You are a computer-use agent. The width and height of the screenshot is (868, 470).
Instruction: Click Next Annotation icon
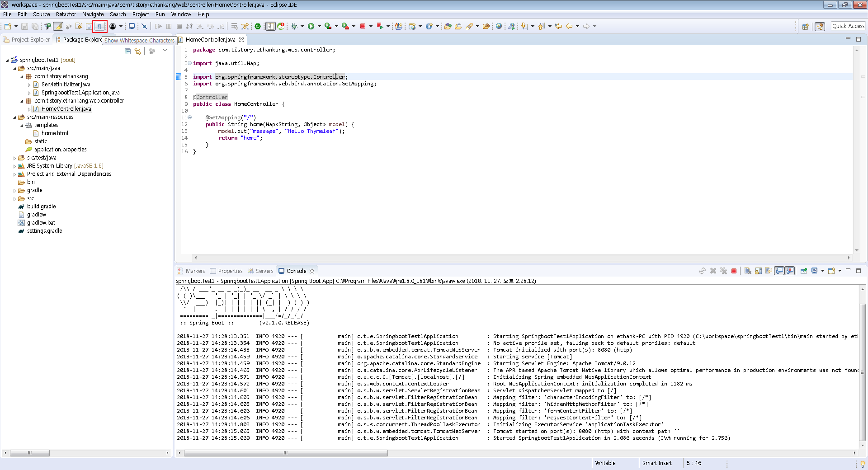(524, 26)
